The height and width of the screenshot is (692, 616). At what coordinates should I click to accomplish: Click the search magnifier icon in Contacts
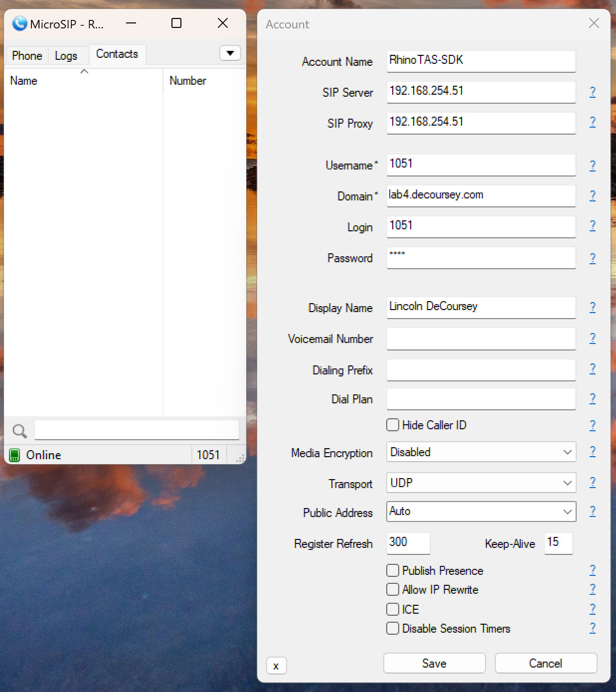point(19,430)
